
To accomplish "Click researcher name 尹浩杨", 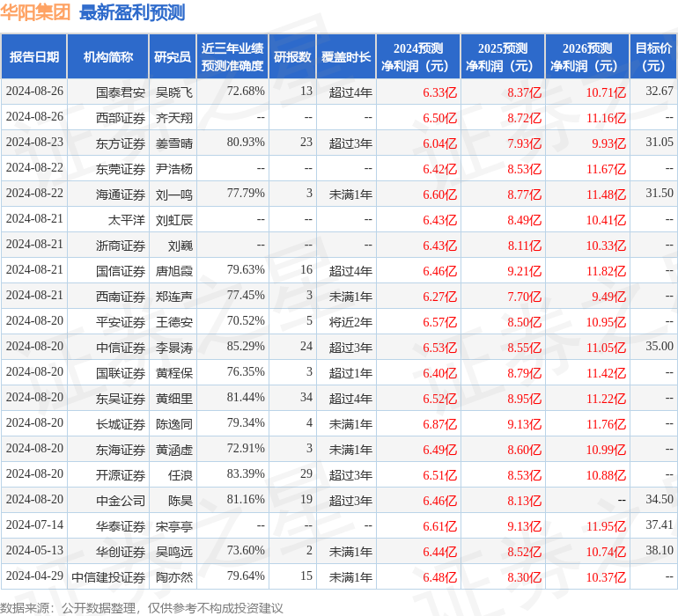I will 174,169.
